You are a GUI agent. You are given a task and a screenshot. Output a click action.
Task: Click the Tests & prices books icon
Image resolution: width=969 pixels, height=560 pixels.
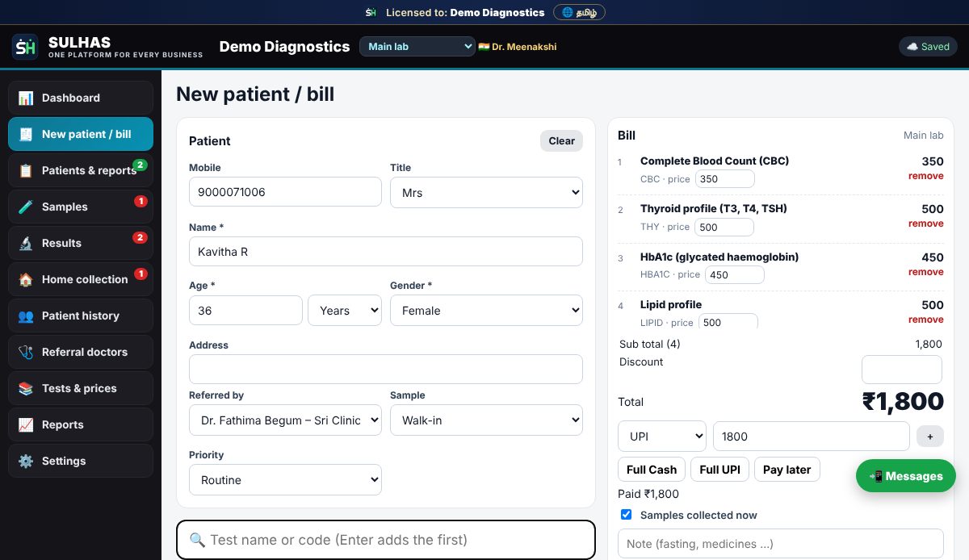(x=26, y=388)
